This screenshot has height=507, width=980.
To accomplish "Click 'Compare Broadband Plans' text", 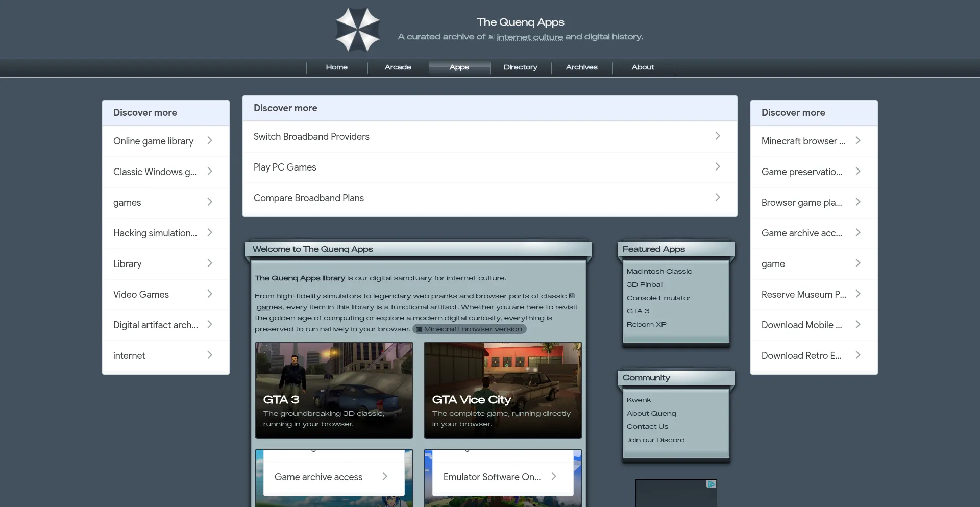I will (x=309, y=198).
